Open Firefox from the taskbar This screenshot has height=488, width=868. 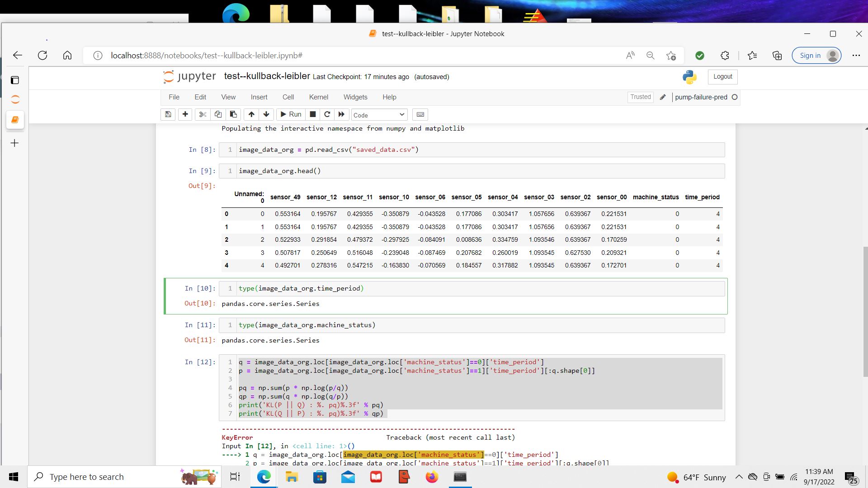[x=432, y=477]
